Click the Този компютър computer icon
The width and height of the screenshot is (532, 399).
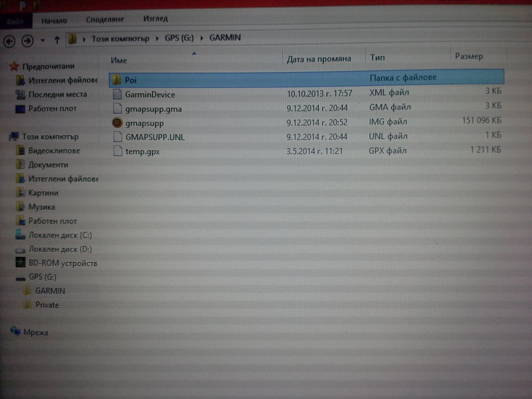[14, 137]
